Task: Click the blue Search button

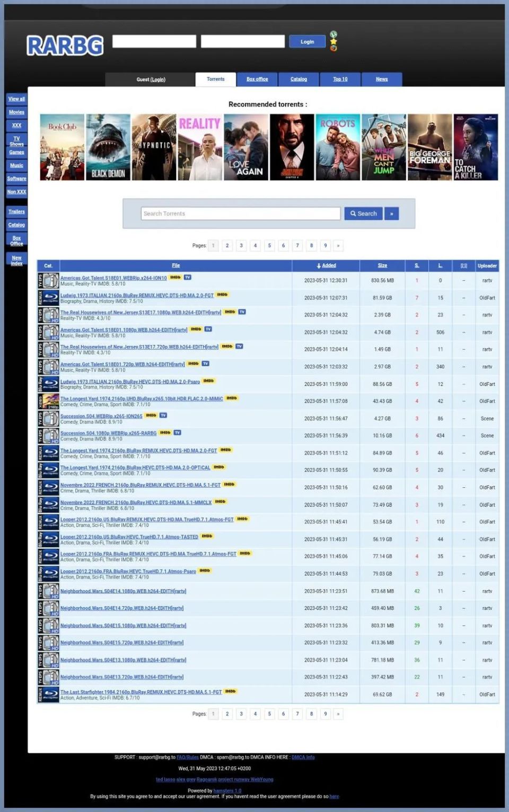Action: point(363,214)
